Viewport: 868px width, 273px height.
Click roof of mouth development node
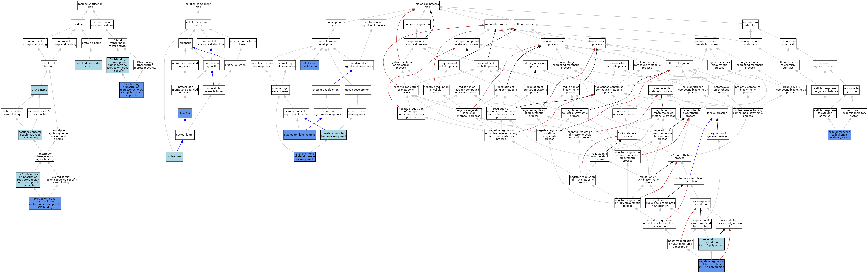click(x=309, y=65)
